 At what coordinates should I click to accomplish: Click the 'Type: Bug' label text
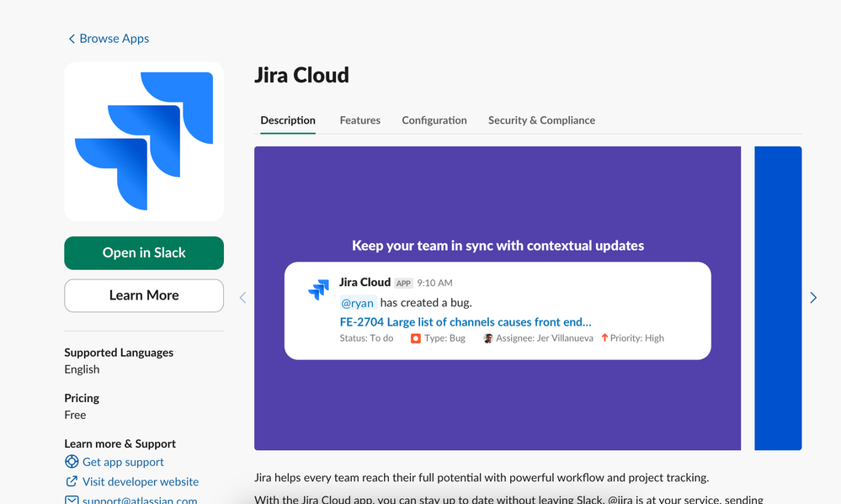(x=444, y=338)
